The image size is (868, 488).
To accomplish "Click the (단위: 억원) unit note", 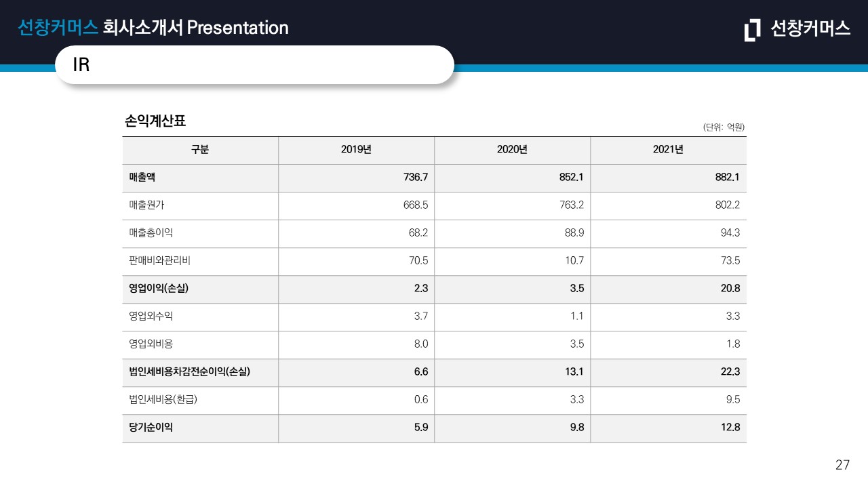I will [x=724, y=127].
